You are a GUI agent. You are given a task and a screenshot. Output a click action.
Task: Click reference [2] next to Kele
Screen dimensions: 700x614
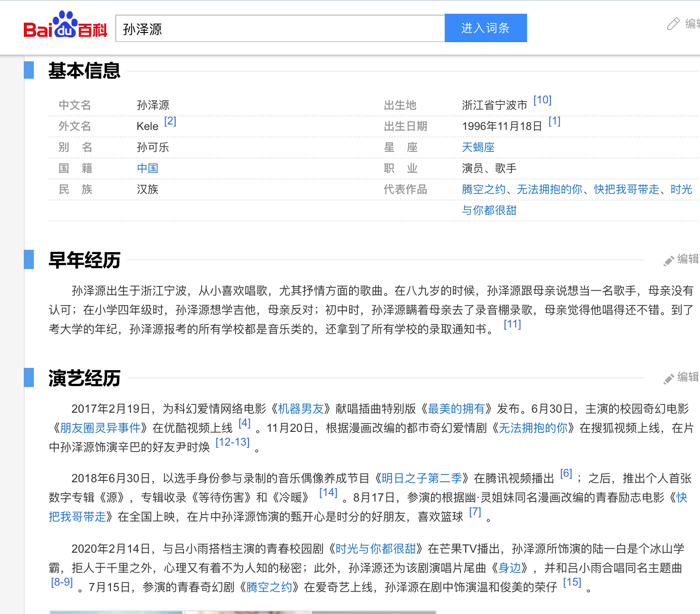170,121
